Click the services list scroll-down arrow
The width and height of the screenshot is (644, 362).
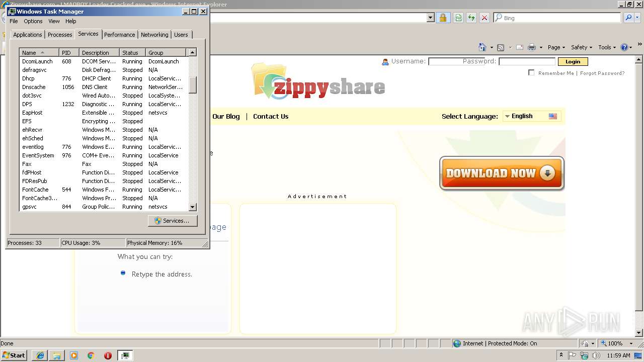click(193, 207)
